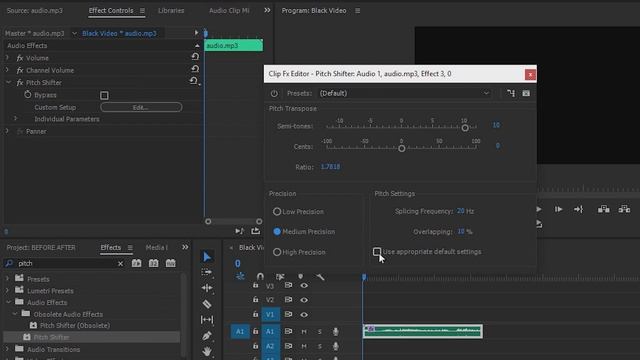Export frame icon in Effect Controls
This screenshot has width=640, height=360.
(x=256, y=231)
